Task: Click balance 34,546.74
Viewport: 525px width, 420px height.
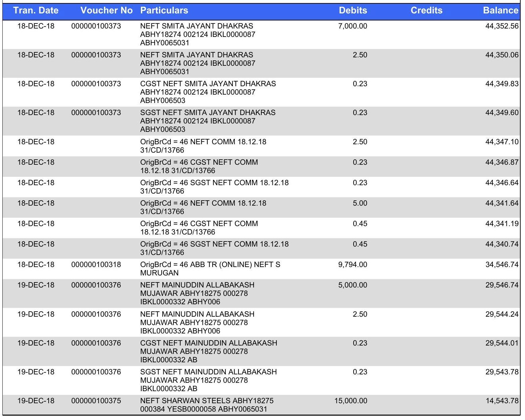Action: coord(502,265)
